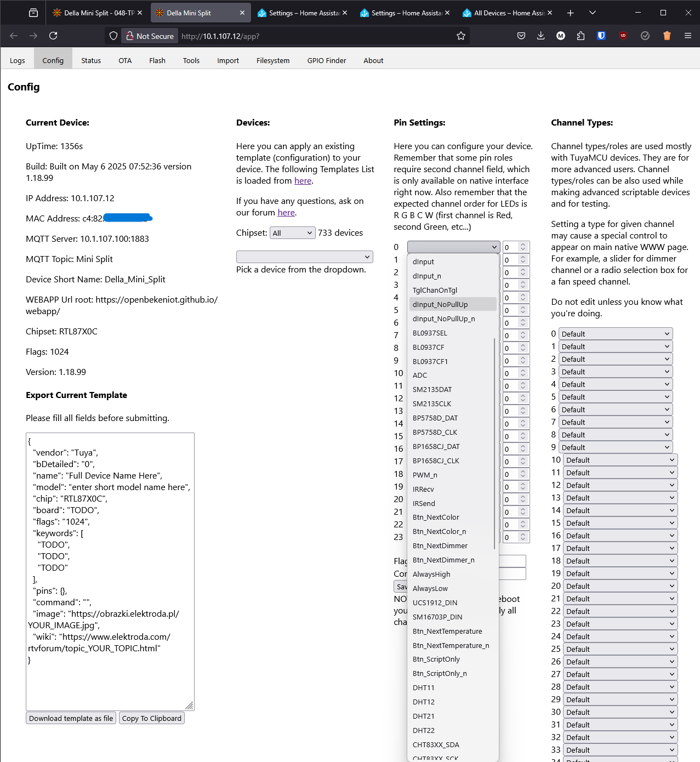Click pin 23 channel number field

click(516, 537)
